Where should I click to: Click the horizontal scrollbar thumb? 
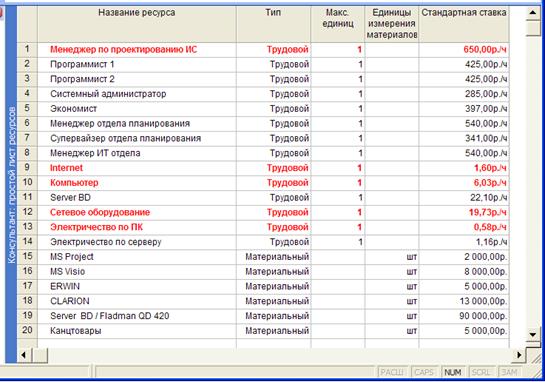tap(40, 355)
